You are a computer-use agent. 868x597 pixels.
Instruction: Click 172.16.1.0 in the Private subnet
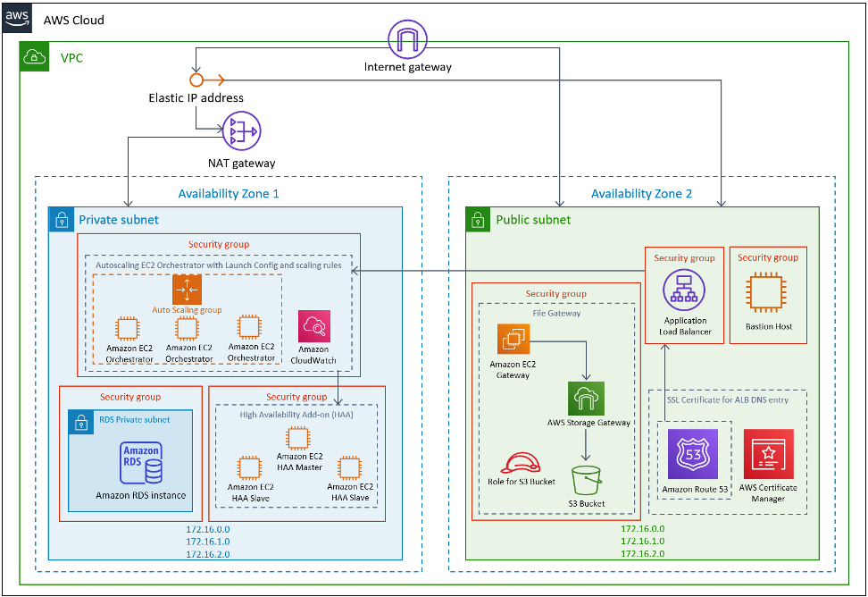pos(207,542)
